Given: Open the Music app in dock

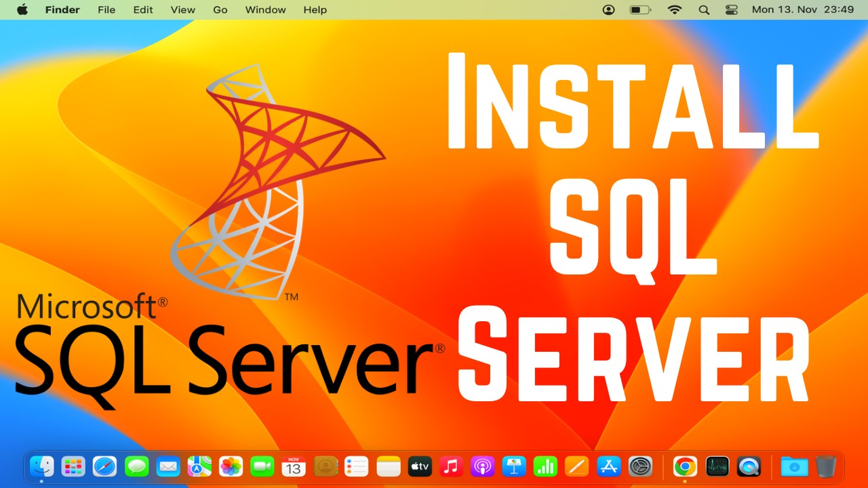Looking at the screenshot, I should click(451, 466).
